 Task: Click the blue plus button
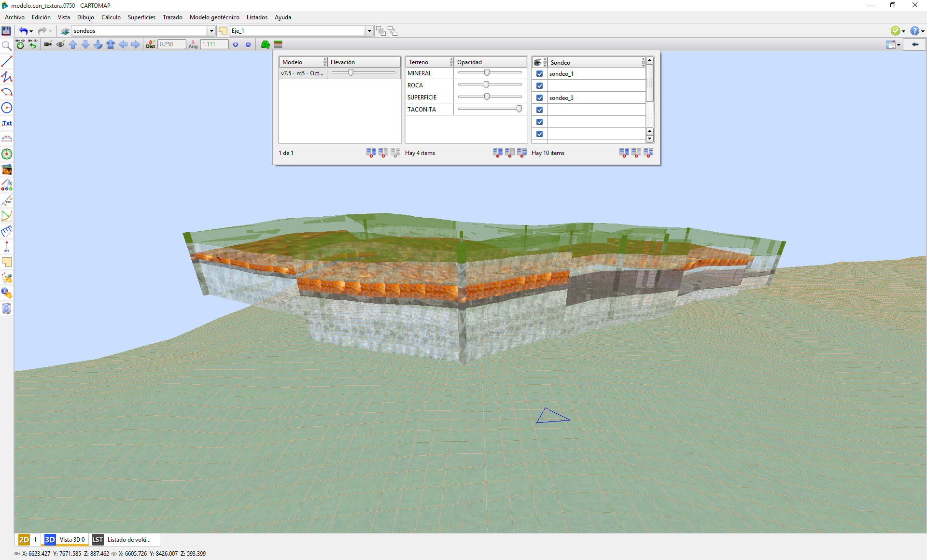point(236,44)
